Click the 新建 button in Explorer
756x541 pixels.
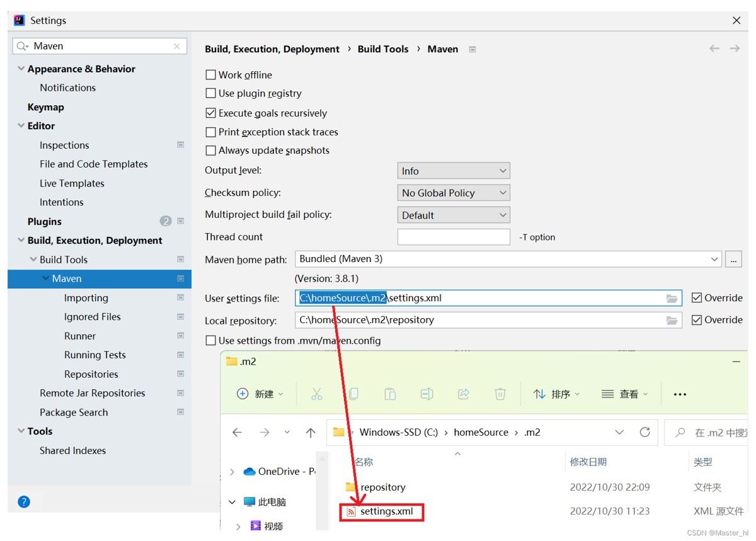click(x=260, y=394)
